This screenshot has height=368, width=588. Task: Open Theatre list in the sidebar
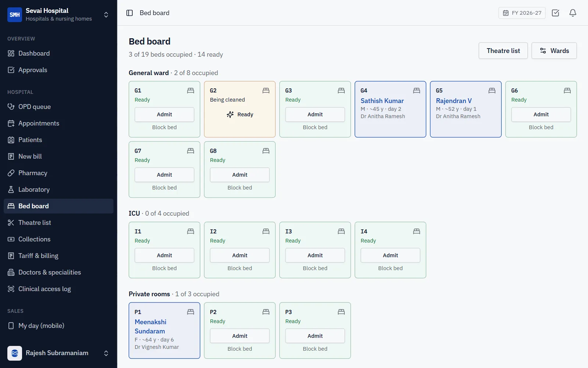point(58,223)
